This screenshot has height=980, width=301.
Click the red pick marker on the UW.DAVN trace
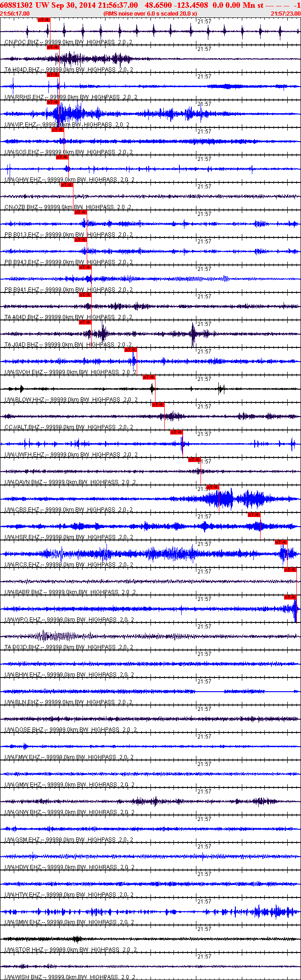(x=195, y=460)
